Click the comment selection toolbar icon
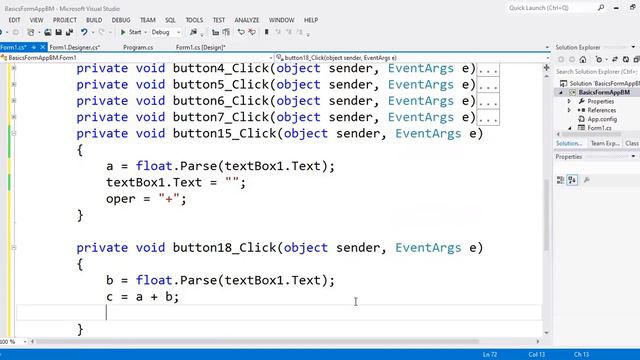Image resolution: width=640 pixels, height=360 pixels. [241, 32]
